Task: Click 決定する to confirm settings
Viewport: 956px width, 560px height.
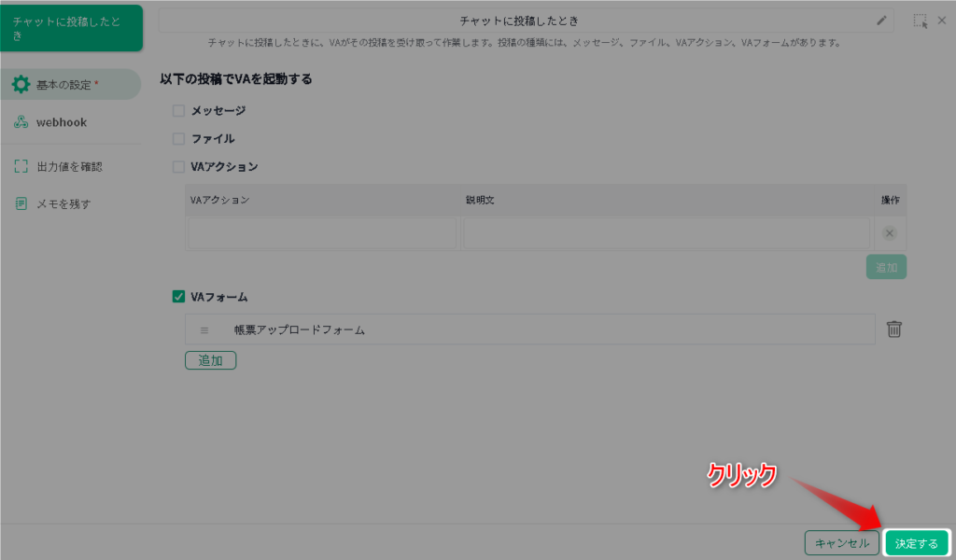Action: click(x=917, y=543)
